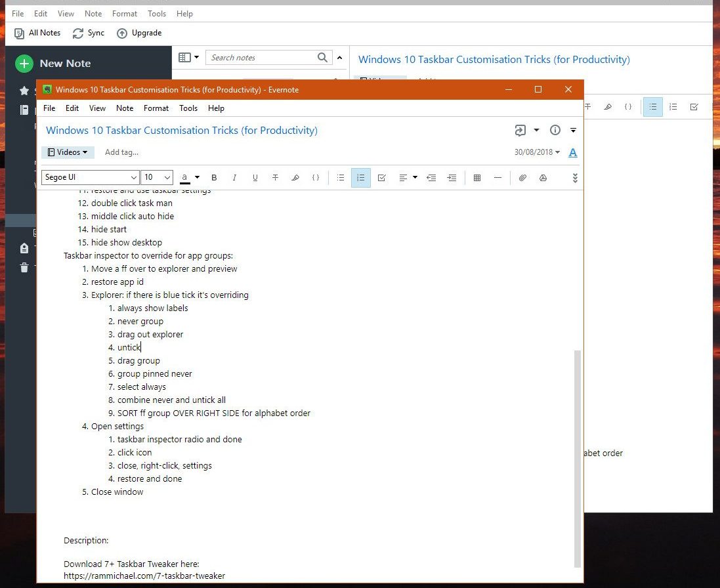Viewport: 720px width, 588px height.
Task: Click All Notes in main Evernote toolbar
Action: 37,33
